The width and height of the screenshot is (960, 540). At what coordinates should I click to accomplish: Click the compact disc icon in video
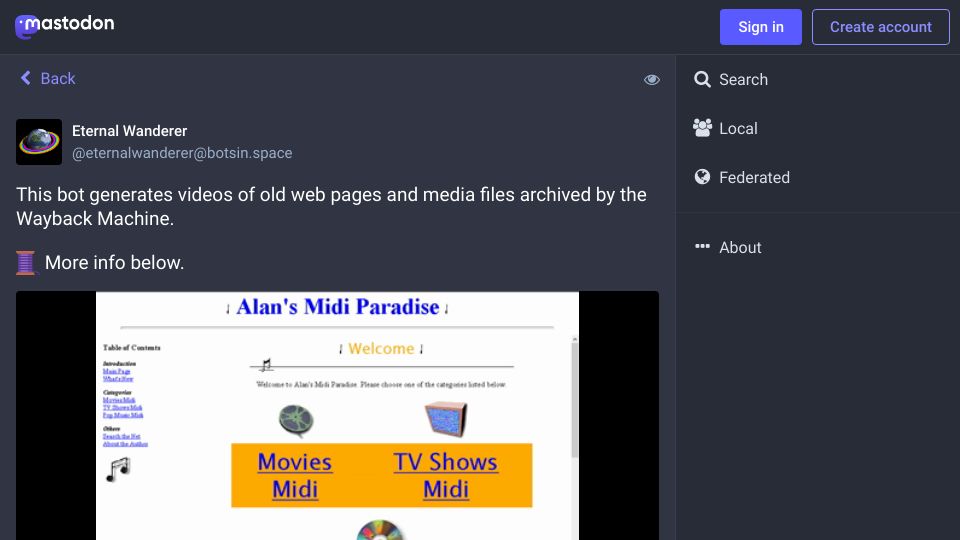(x=380, y=530)
